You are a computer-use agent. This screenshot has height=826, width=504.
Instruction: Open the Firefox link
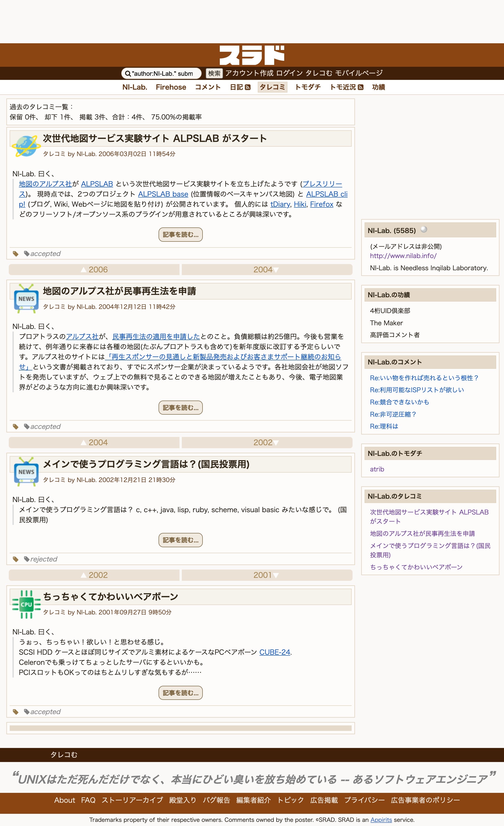(322, 204)
